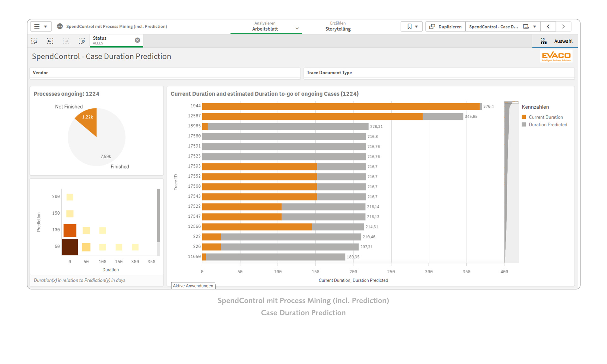Expand the menu dropdown arrow beside hamburger

[46, 27]
